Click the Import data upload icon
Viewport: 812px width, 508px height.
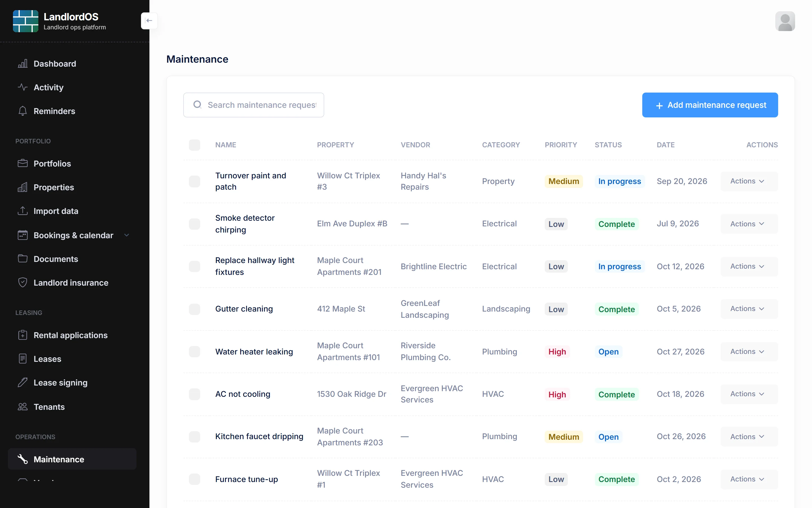pyautogui.click(x=23, y=211)
